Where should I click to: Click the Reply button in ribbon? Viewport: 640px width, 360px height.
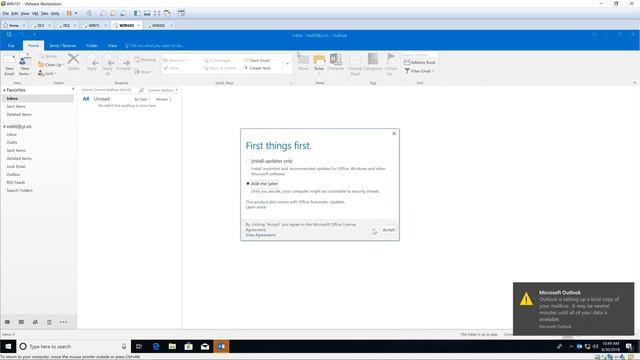pos(92,63)
